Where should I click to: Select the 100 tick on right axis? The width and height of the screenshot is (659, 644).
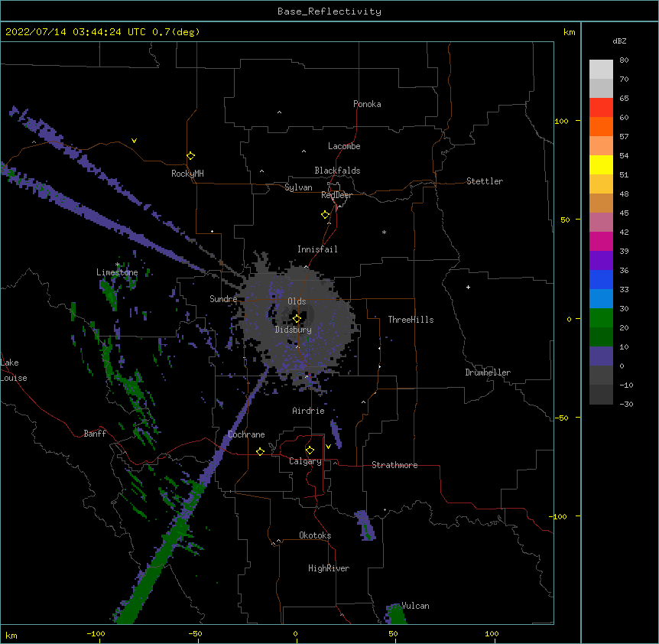pyautogui.click(x=561, y=121)
